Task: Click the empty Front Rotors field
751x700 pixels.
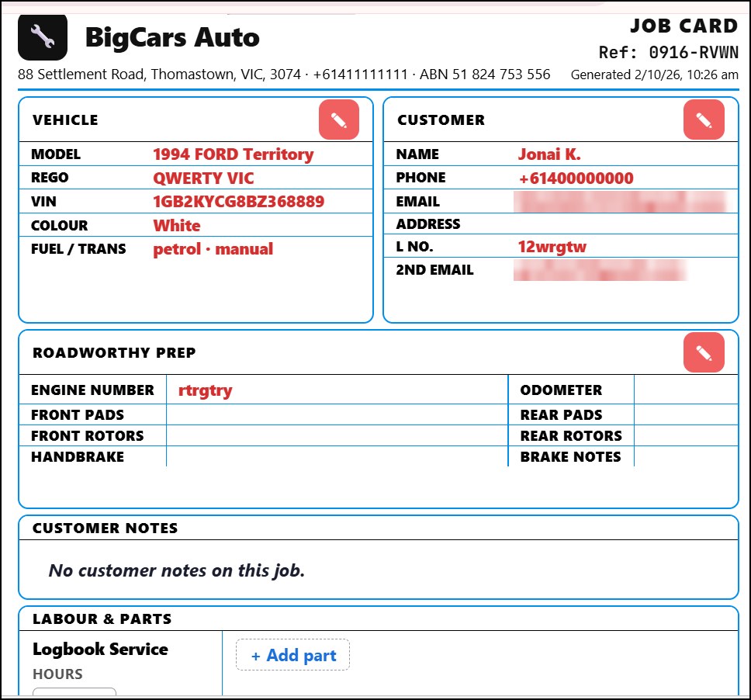Action: (x=337, y=435)
